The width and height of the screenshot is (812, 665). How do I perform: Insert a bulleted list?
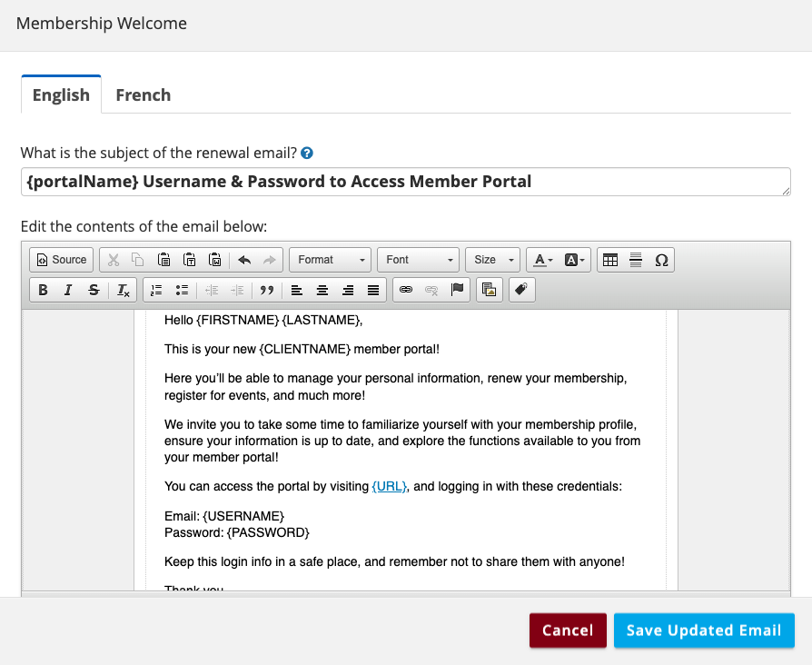point(182,291)
